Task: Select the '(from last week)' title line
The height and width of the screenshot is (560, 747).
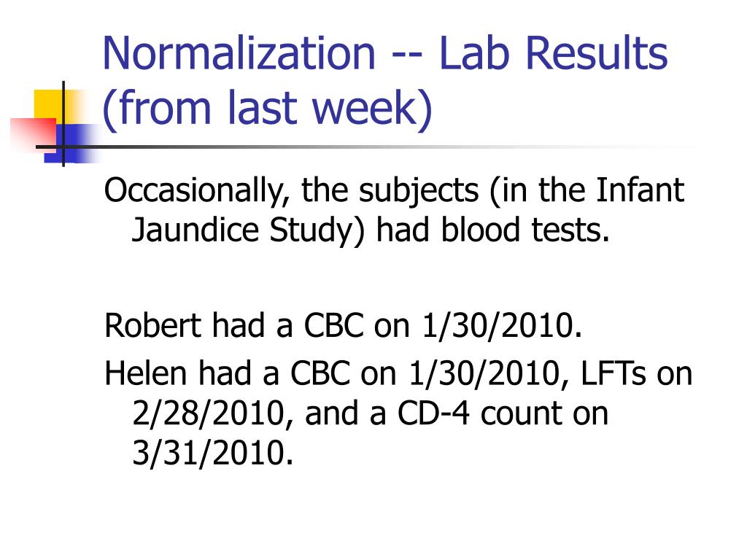Action: (267, 108)
